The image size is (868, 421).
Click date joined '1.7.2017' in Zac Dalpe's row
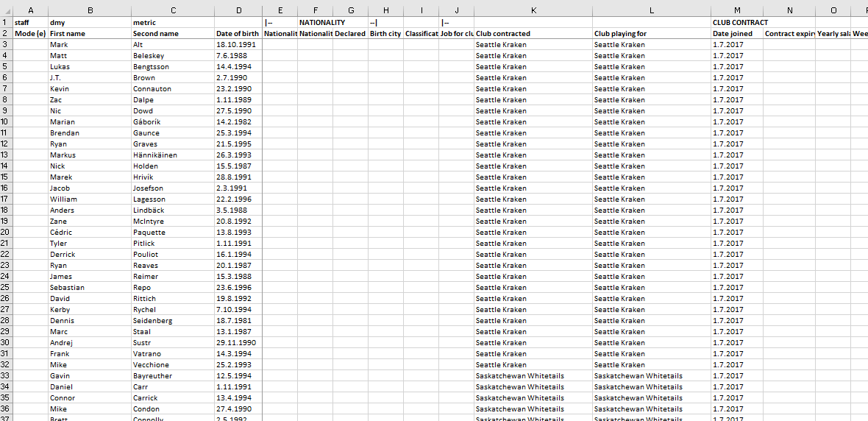click(x=728, y=99)
